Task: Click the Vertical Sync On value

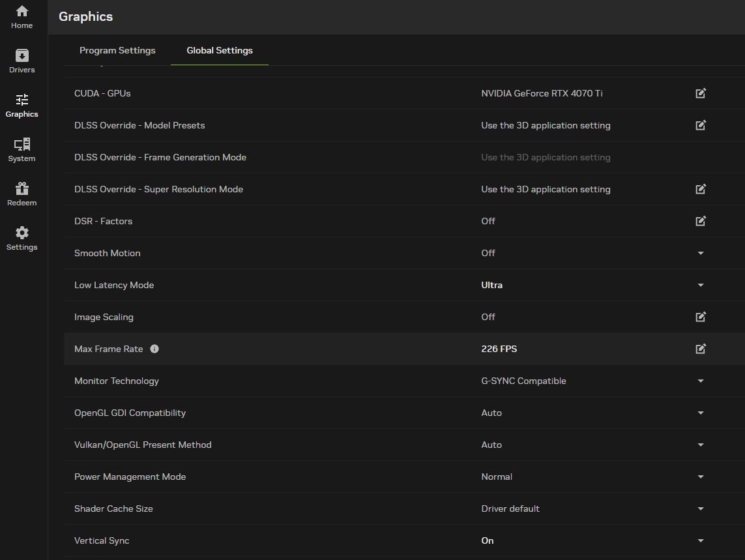Action: coord(488,540)
